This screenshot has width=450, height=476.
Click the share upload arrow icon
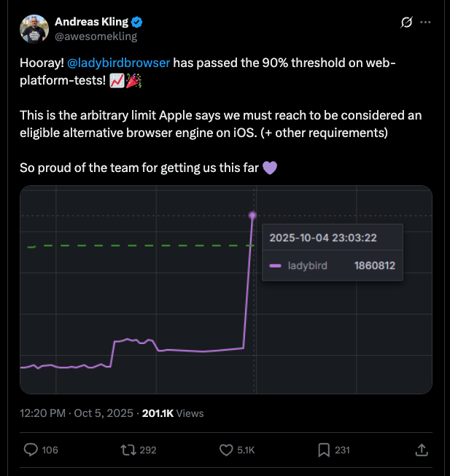click(x=422, y=450)
